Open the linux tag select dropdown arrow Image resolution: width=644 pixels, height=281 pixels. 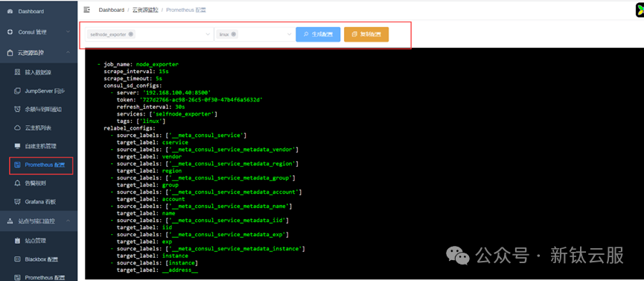[289, 34]
